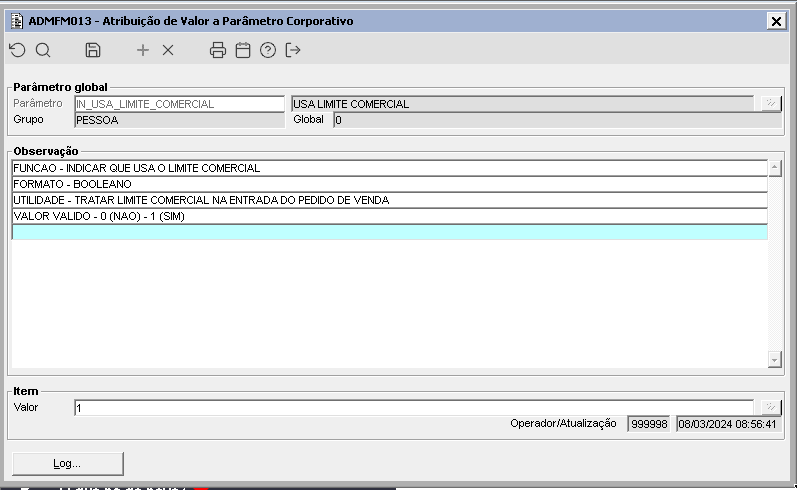
Task: Add a new record with plus icon
Action: pyautogui.click(x=143, y=50)
